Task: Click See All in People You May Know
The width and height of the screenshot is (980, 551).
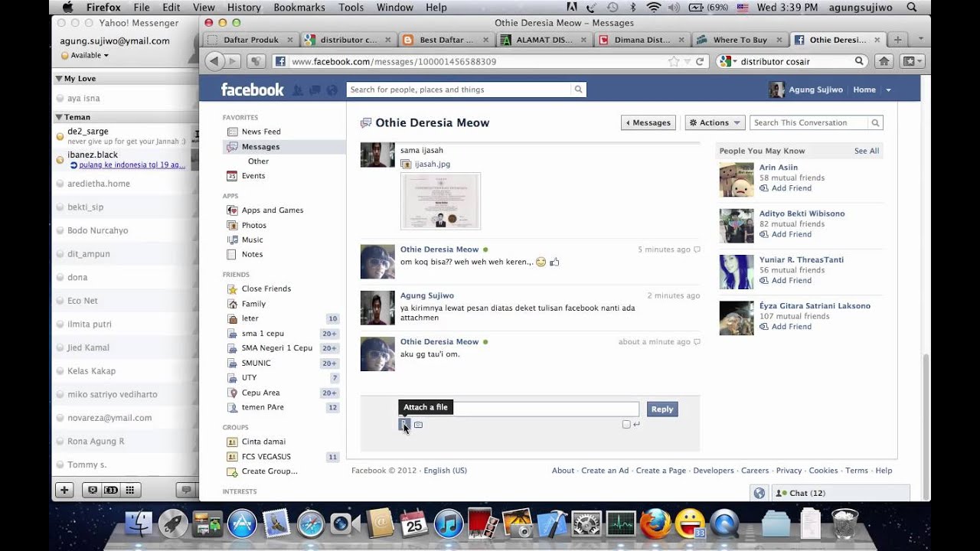Action: (867, 151)
